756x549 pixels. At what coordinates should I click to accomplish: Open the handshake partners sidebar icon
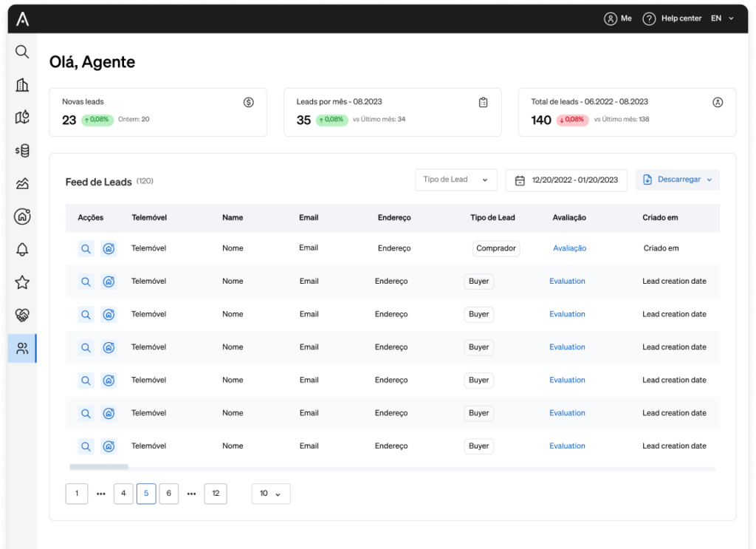(x=22, y=315)
